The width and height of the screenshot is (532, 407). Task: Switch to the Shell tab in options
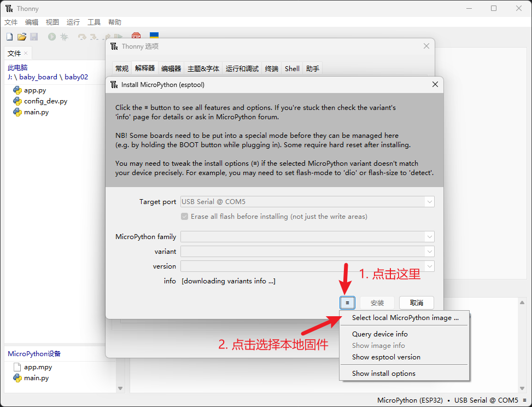pos(292,68)
